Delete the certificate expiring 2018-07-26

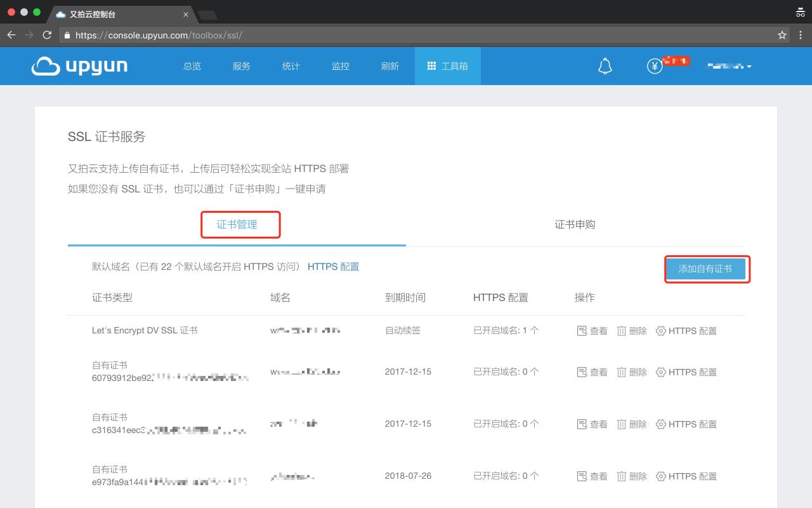[632, 476]
